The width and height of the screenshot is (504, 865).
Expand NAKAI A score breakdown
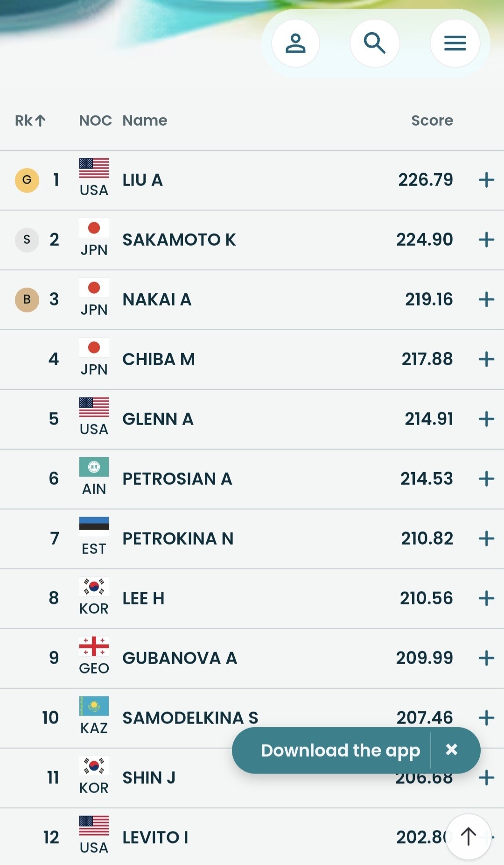(486, 299)
